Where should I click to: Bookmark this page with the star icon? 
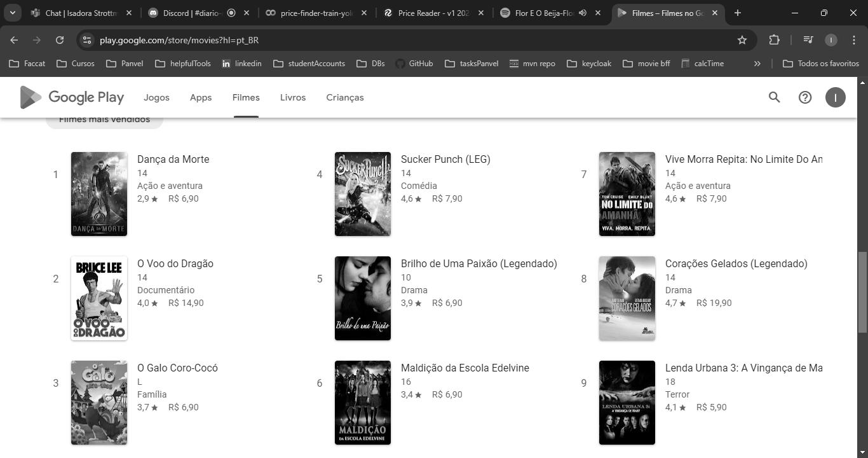tap(742, 40)
